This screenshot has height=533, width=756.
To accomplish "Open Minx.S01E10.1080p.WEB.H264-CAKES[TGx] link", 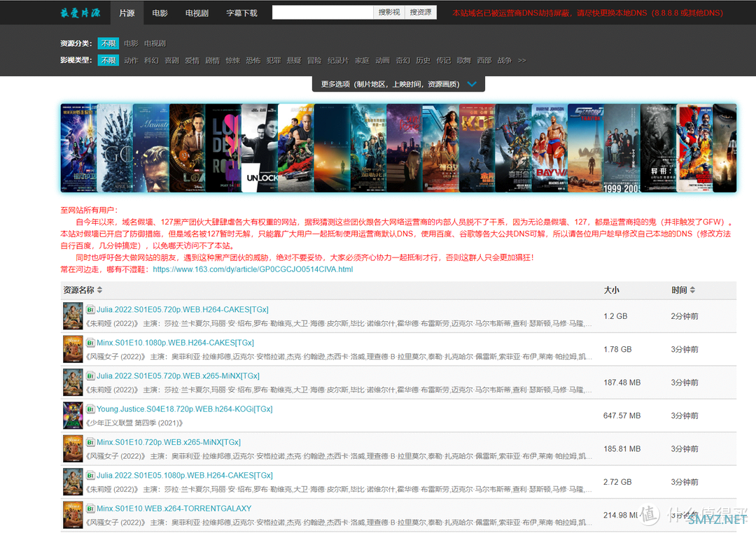I will pyautogui.click(x=176, y=343).
